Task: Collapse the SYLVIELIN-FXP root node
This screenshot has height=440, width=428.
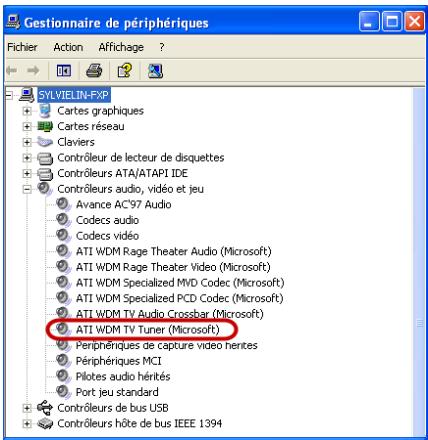Action: (9, 95)
